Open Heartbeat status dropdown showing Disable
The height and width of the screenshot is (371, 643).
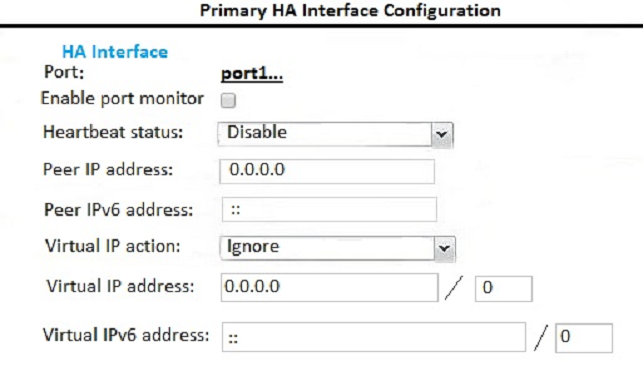335,134
